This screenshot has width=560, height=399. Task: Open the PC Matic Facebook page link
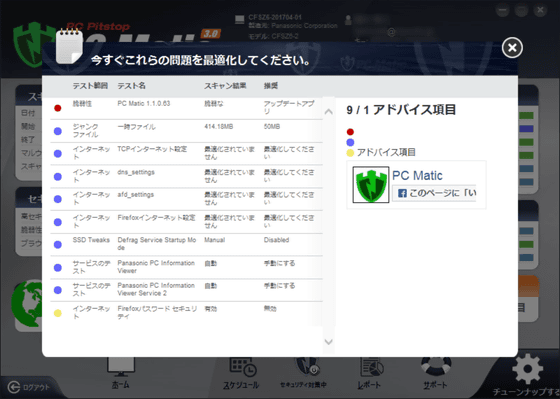[x=417, y=175]
